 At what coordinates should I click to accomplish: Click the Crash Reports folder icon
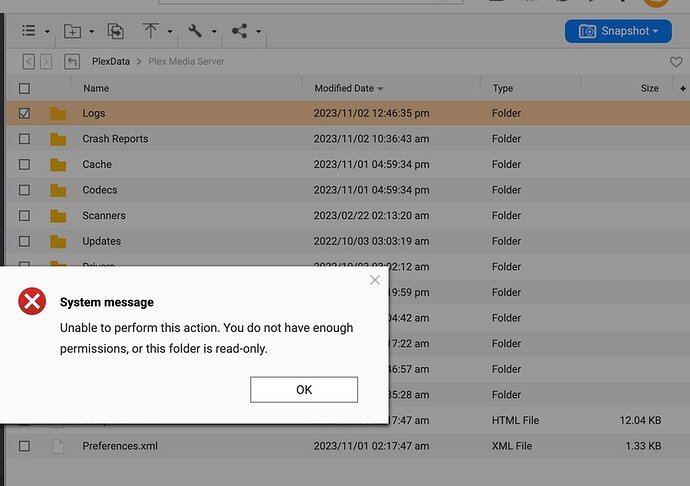(58, 139)
